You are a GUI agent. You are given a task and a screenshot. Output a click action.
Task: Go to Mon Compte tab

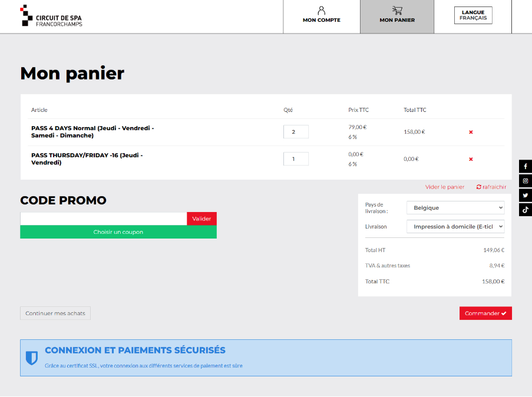coord(321,16)
